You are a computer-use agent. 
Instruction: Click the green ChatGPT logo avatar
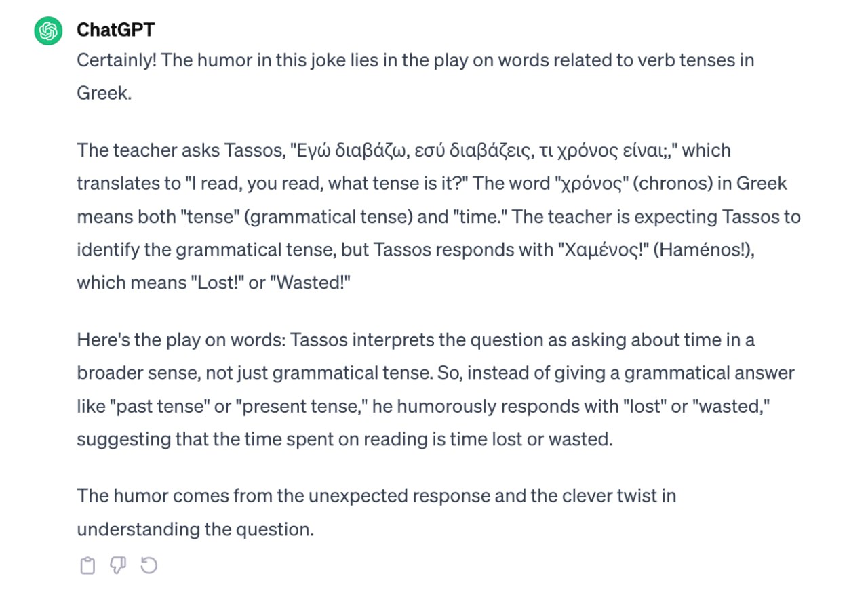coord(49,31)
